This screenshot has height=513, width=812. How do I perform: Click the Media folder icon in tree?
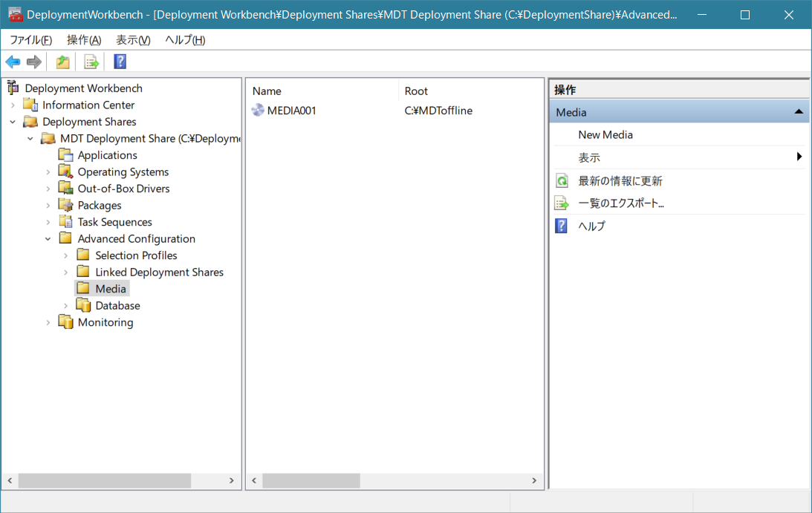[x=83, y=288]
